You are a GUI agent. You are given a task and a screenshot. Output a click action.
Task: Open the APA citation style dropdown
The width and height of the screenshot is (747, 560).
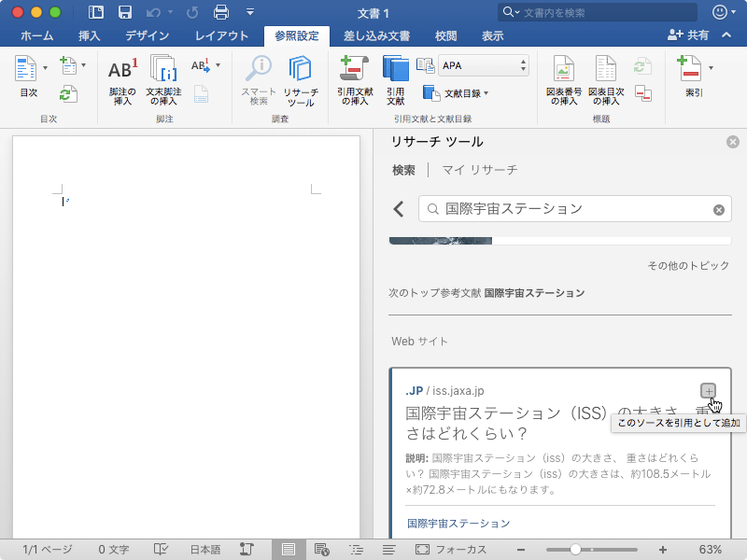[484, 65]
